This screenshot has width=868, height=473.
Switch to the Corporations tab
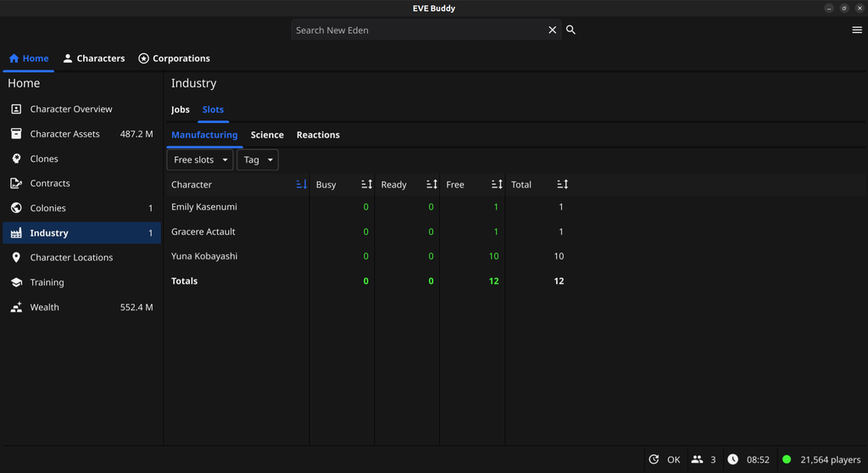pos(175,58)
